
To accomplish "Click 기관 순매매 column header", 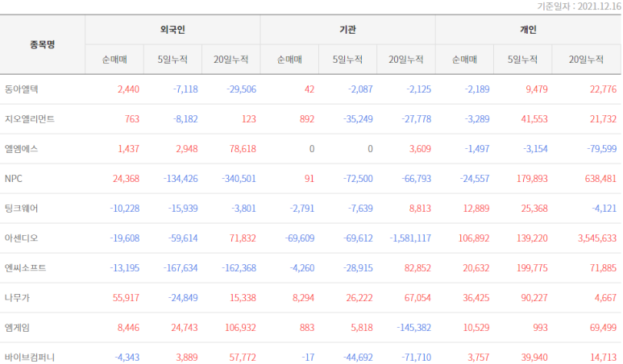I will 289,60.
